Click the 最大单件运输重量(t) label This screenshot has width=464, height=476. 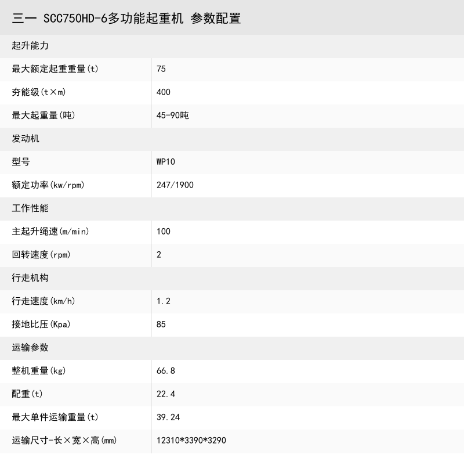pyautogui.click(x=55, y=417)
